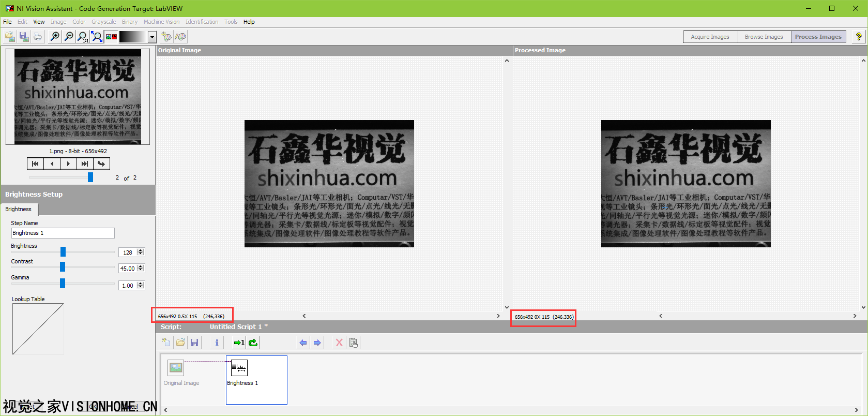This screenshot has height=416, width=868.
Task: Open the Image menu
Action: pyautogui.click(x=58, y=22)
